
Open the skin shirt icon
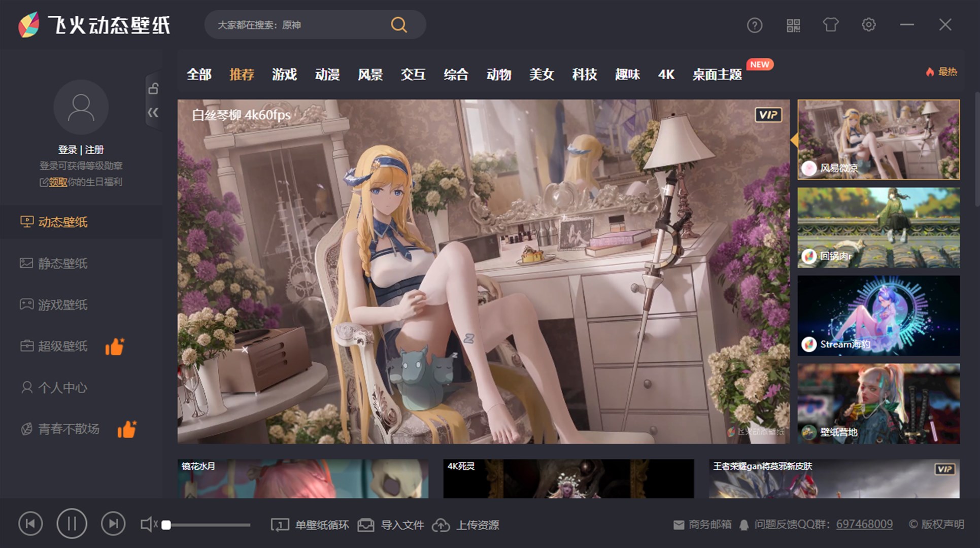[x=831, y=24]
